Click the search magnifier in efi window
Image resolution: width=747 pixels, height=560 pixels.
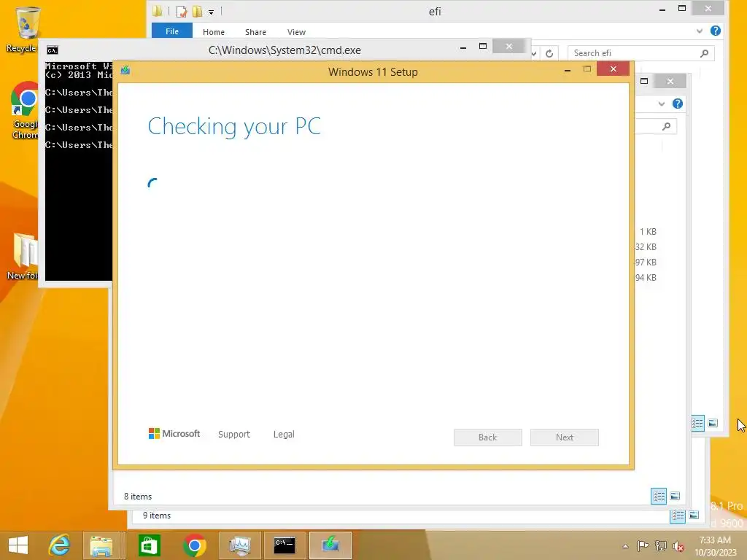coord(705,53)
